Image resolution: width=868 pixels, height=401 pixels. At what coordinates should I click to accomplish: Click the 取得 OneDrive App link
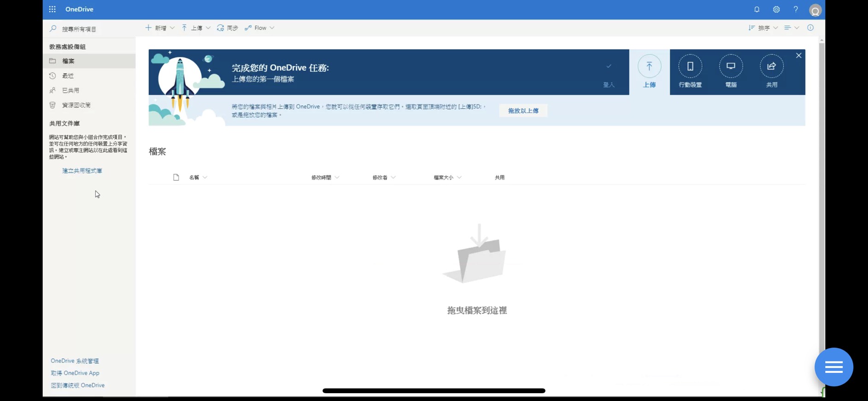point(75,373)
